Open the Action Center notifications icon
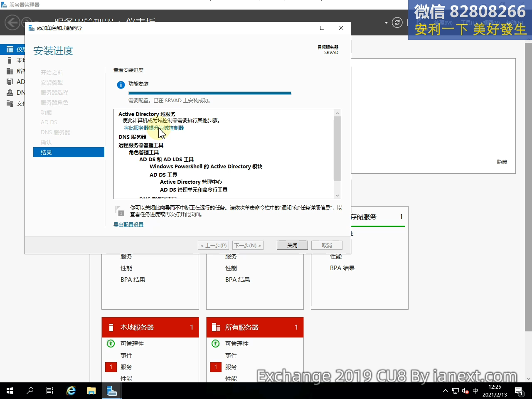The image size is (532, 399). (x=519, y=391)
